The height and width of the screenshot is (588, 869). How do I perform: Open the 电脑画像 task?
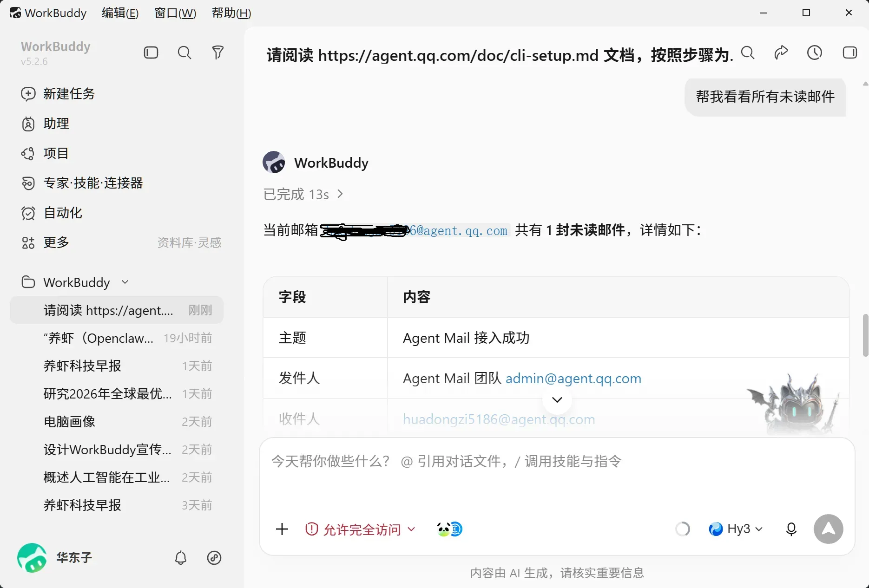117,422
